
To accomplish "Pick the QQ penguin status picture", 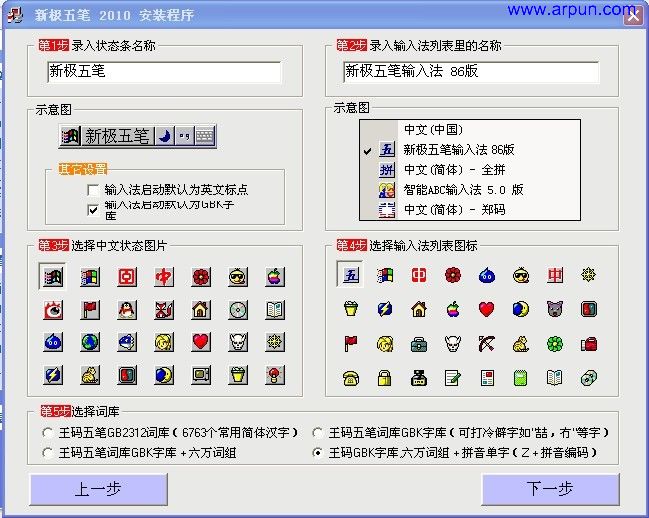I will click(127, 309).
